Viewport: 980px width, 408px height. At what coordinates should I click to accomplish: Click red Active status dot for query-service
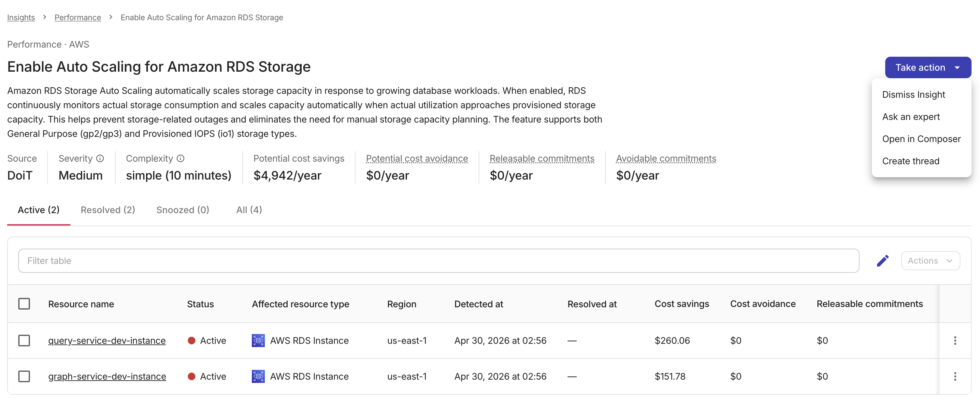click(x=192, y=340)
